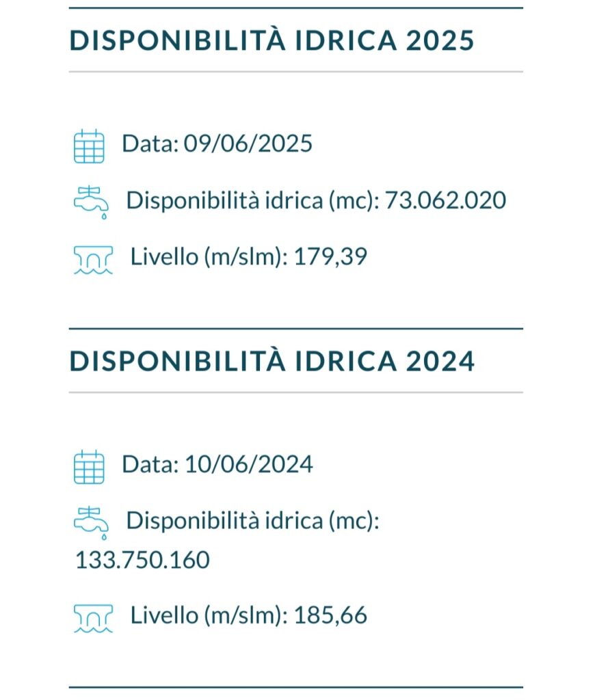Viewport: 595px width, 700px height.
Task: Click the 2024 Data label
Action: [150, 464]
